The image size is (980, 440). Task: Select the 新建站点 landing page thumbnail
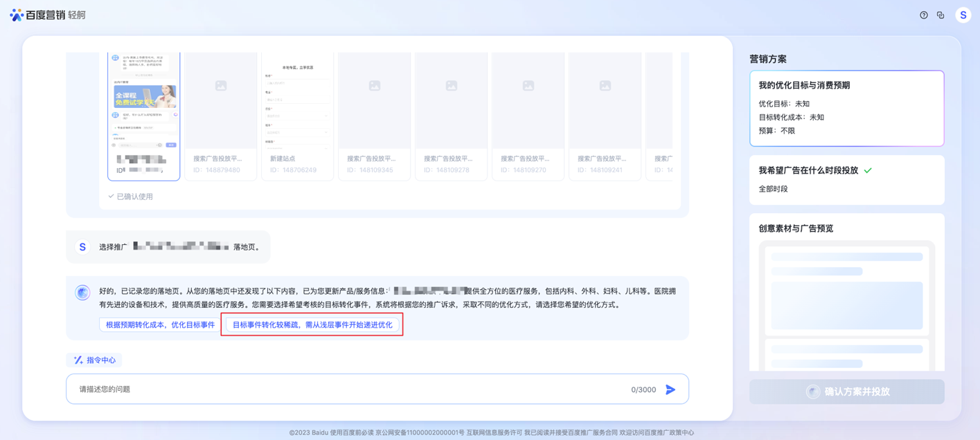[x=297, y=114]
